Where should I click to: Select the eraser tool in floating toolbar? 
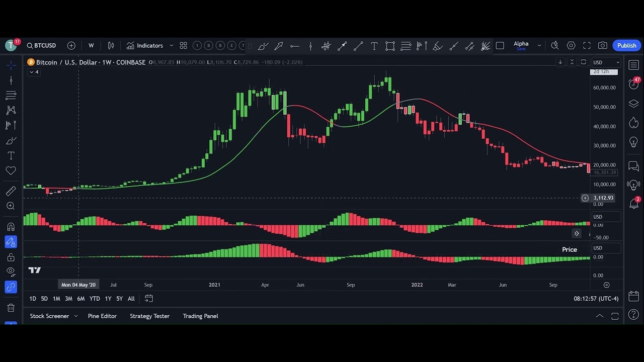[438, 46]
